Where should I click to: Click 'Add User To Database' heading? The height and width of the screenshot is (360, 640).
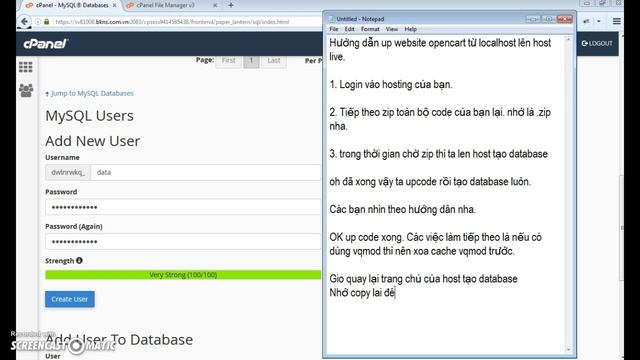coord(119,340)
